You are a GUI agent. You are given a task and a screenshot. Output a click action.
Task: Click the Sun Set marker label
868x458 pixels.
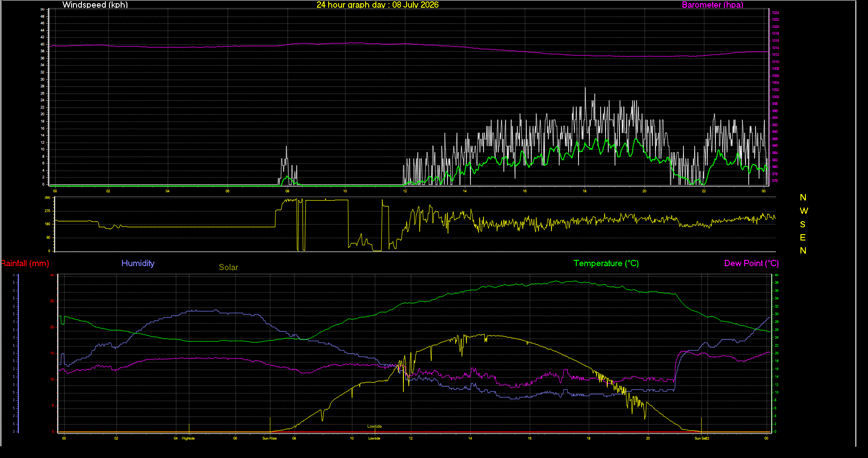point(700,438)
